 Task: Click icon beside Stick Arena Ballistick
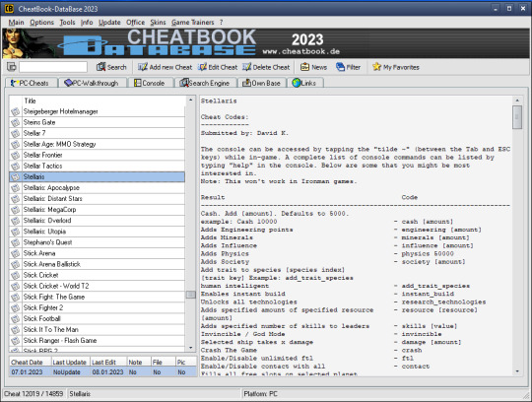15,264
